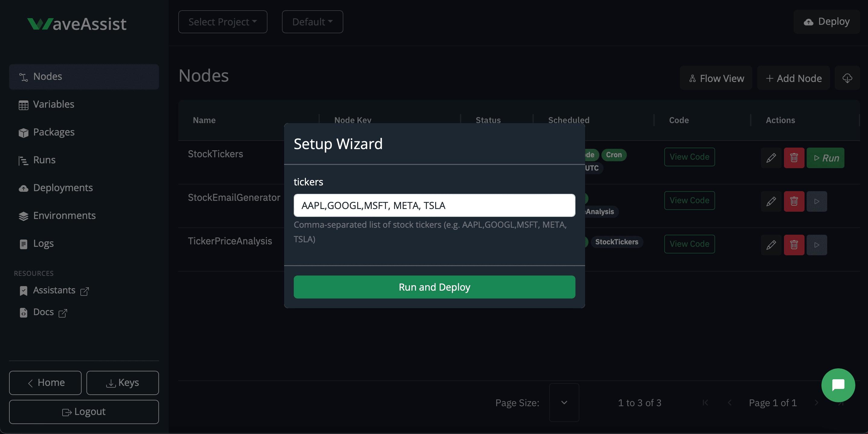View Code for the StockEmailGenerator node
This screenshot has width=868, height=434.
[x=689, y=201]
